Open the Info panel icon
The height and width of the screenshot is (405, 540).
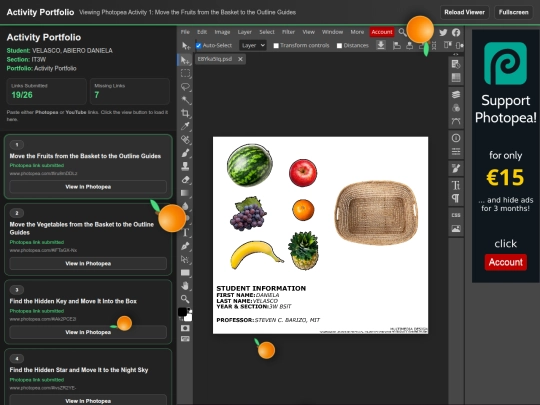[456, 138]
